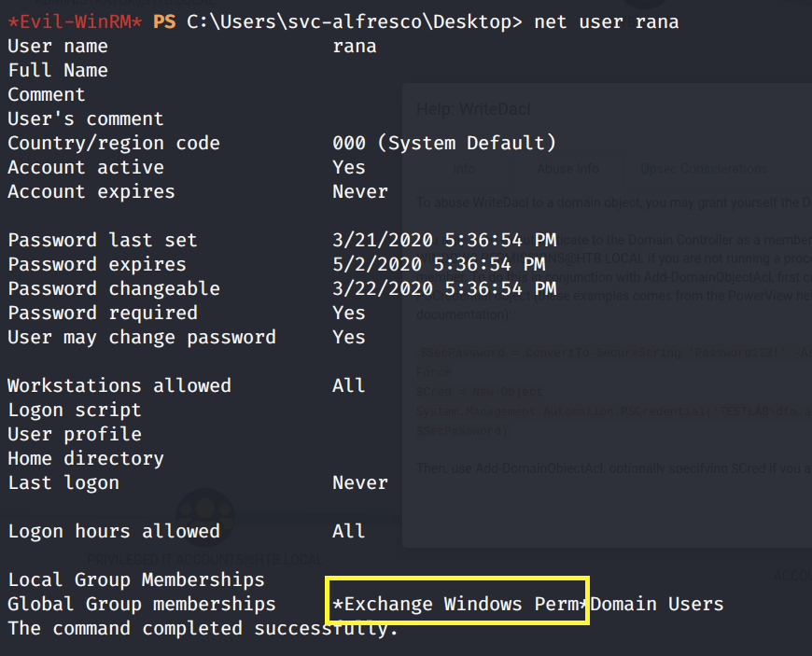This screenshot has height=656, width=812.
Task: Click the Password expires date value
Action: (x=439, y=264)
